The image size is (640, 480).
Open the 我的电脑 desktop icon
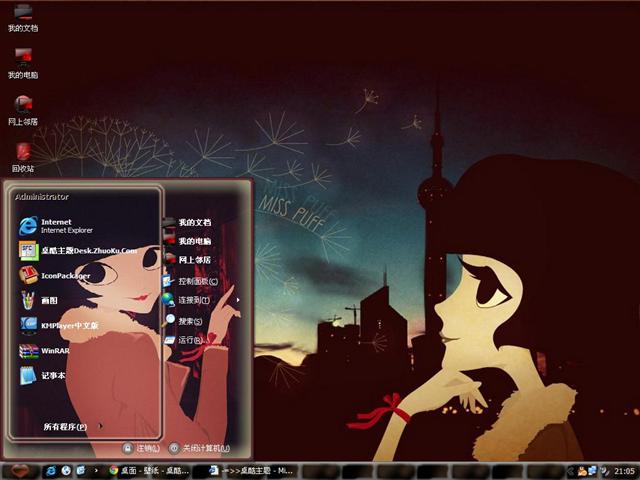click(x=23, y=64)
